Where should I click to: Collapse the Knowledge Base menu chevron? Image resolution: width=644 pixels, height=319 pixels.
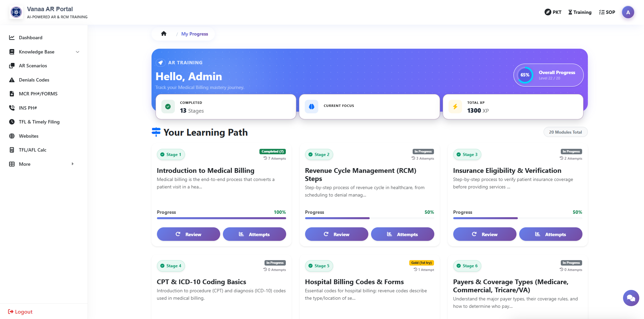[78, 52]
